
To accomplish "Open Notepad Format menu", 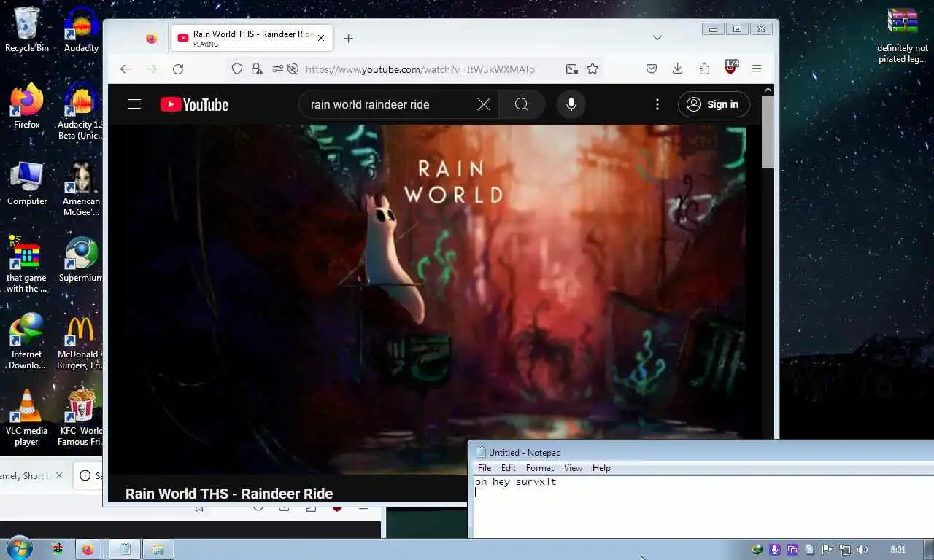I will 540,468.
